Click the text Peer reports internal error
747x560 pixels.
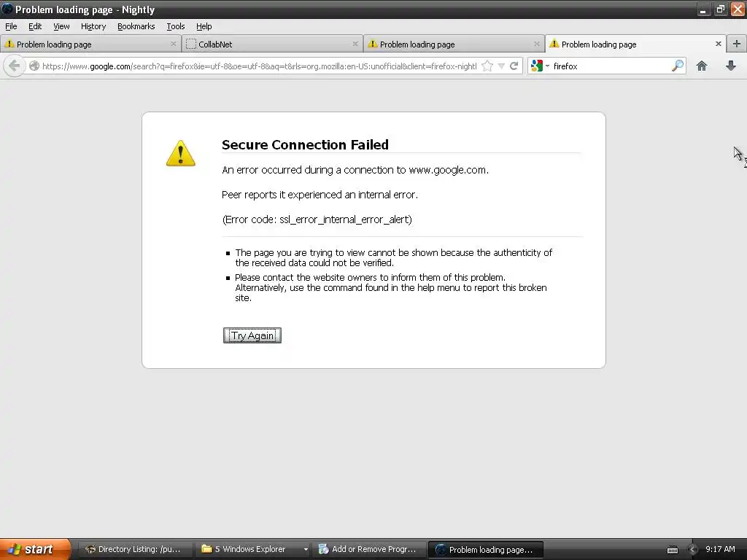(x=320, y=195)
